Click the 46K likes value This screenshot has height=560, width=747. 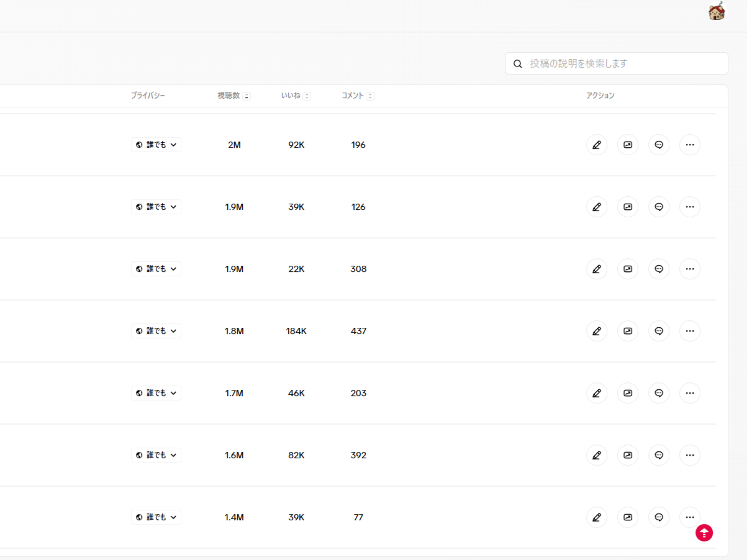(x=296, y=393)
